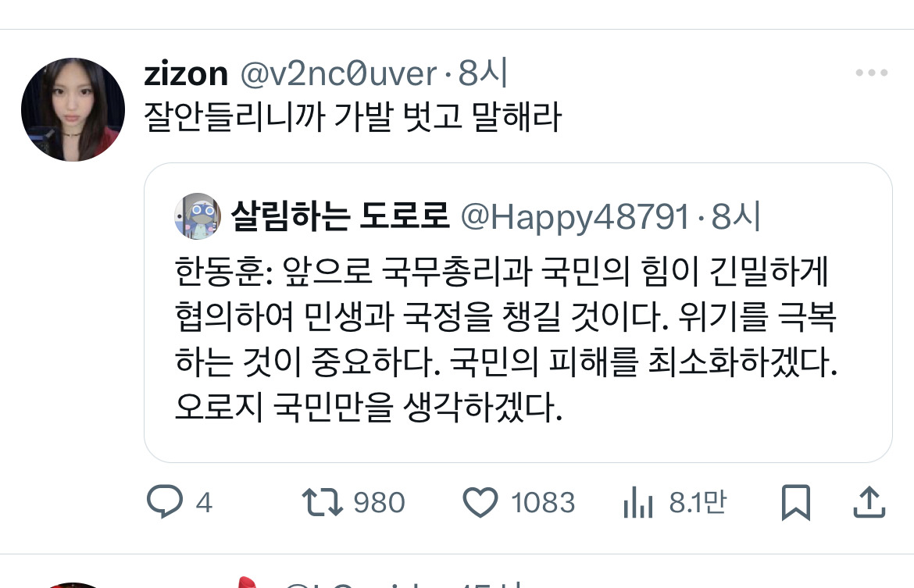Open the @Happy48791 handle in quoted tweet
The image size is (914, 588).
575,217
